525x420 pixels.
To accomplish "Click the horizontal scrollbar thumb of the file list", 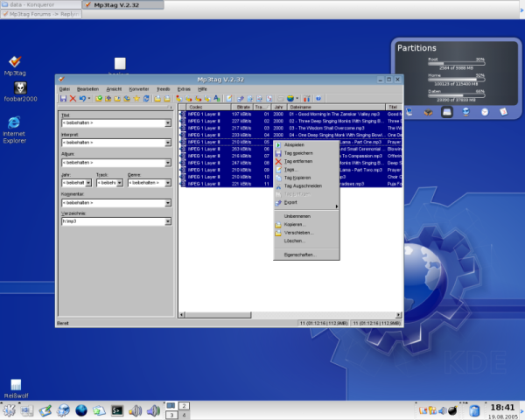I will click(218, 315).
